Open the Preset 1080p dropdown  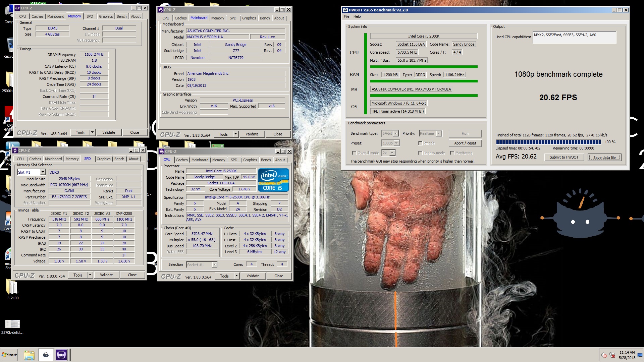(x=396, y=143)
